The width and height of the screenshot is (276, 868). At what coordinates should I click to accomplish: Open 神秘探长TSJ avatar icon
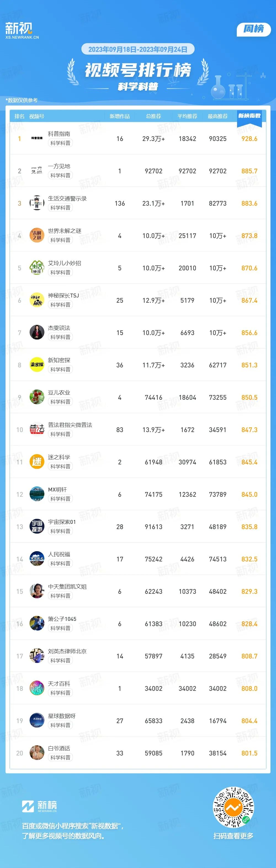coord(37,300)
